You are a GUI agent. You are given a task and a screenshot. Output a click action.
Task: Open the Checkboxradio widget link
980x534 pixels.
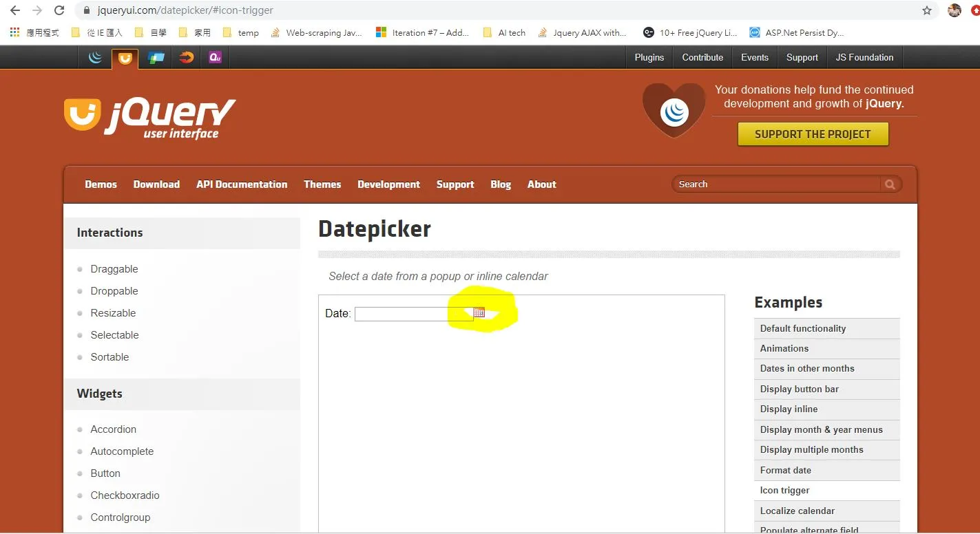coord(125,495)
